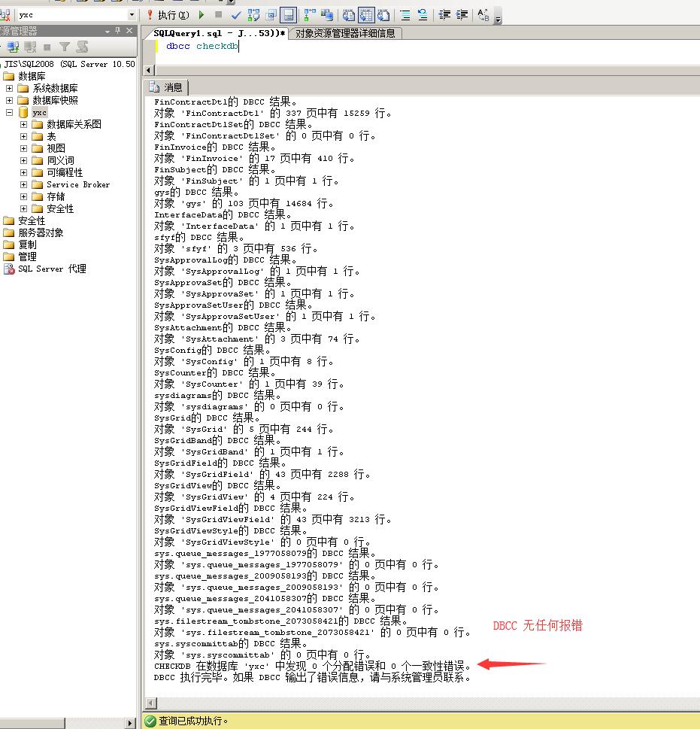
Task: Close the Object Explorer panel
Action: pos(129,31)
